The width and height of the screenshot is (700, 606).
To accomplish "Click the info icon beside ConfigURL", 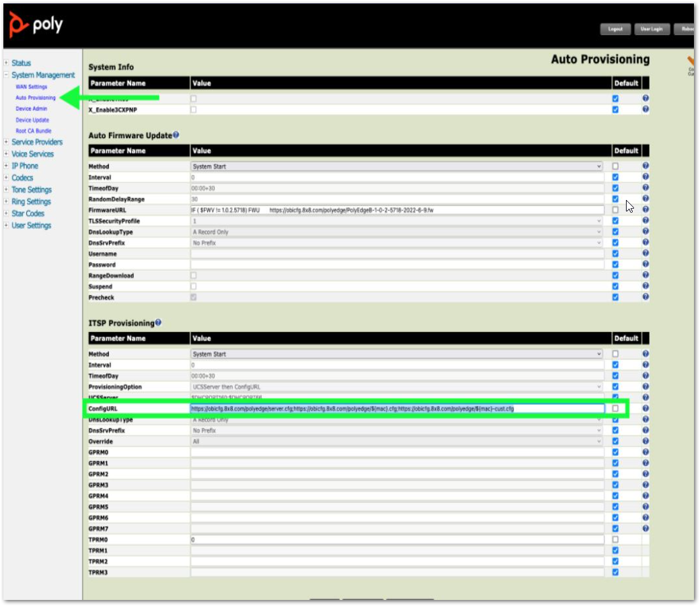I will point(645,409).
